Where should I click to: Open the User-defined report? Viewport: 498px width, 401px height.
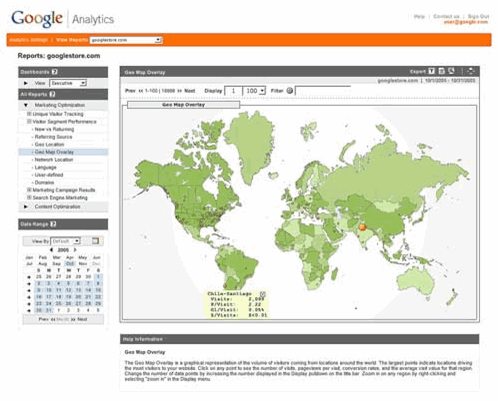(49, 175)
